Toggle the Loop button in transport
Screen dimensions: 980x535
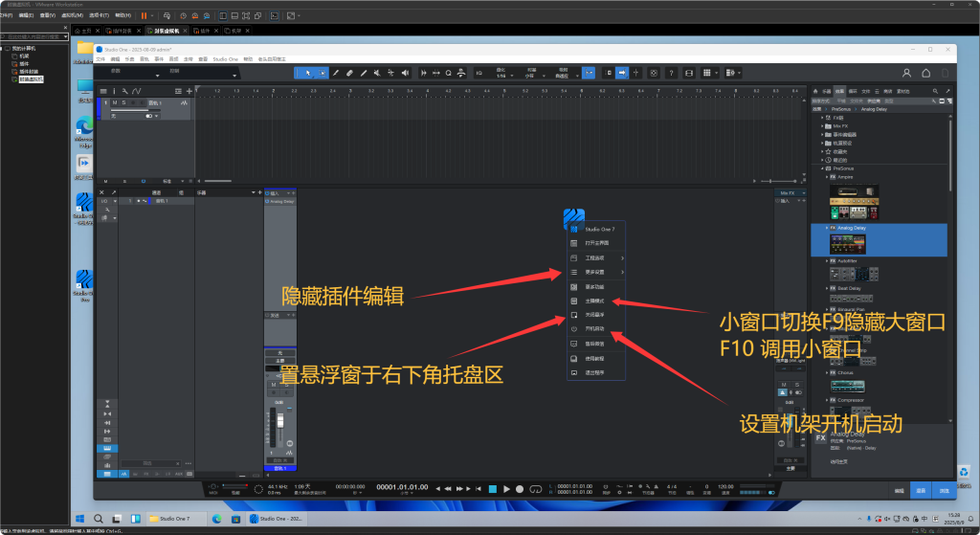pyautogui.click(x=536, y=489)
